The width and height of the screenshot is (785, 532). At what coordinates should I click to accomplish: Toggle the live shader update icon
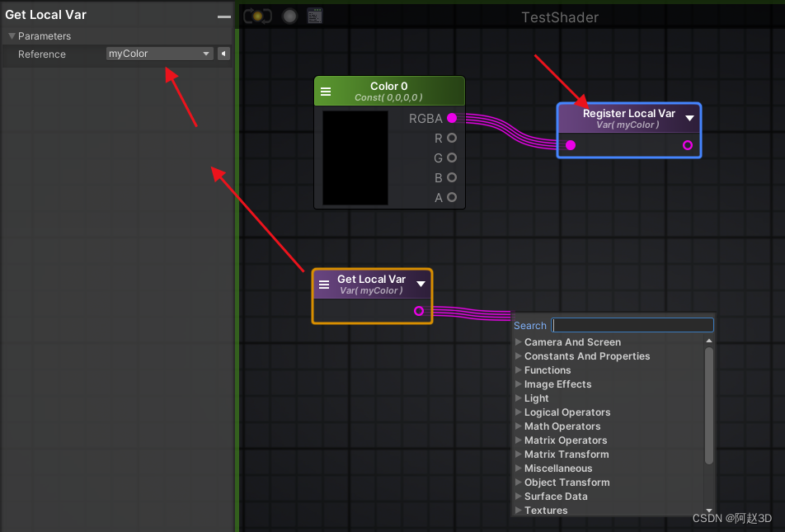[x=257, y=16]
